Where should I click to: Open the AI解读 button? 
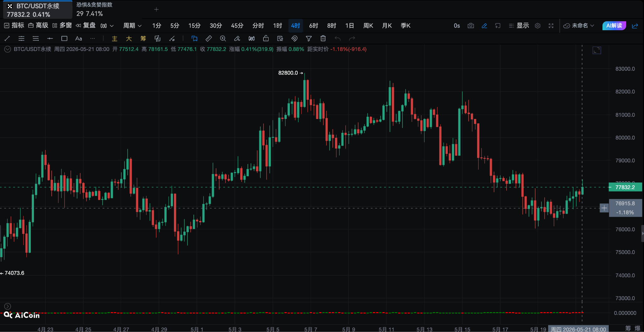614,25
